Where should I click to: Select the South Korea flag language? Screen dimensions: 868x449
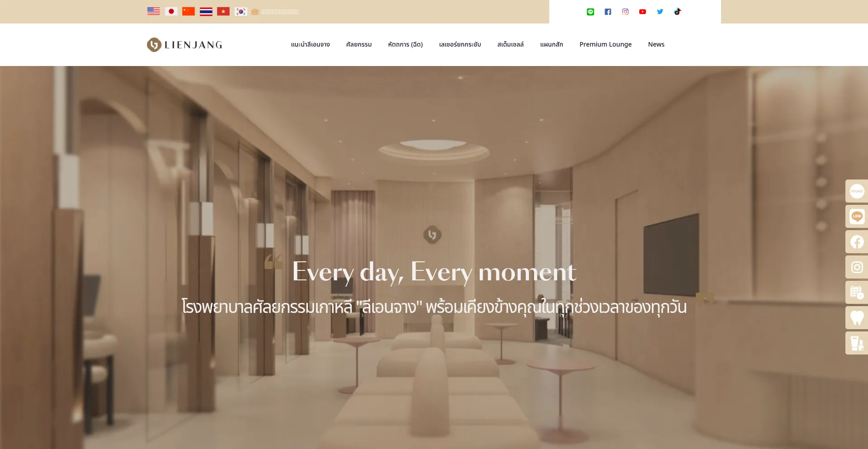point(241,11)
